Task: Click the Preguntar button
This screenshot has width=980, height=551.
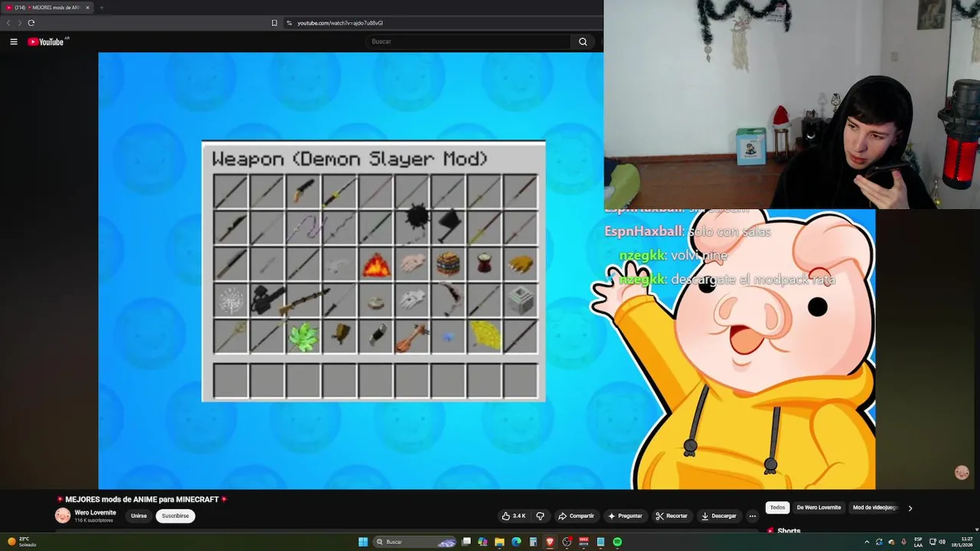Action: coord(625,516)
